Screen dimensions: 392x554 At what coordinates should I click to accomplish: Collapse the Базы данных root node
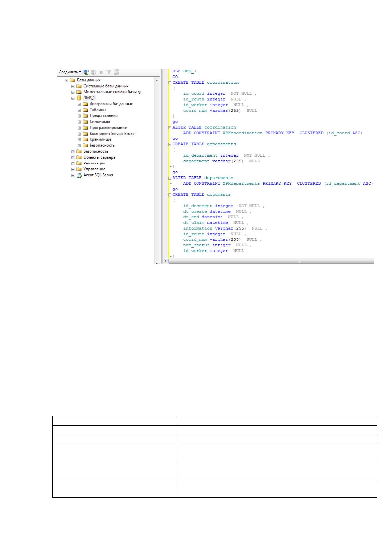(x=67, y=80)
